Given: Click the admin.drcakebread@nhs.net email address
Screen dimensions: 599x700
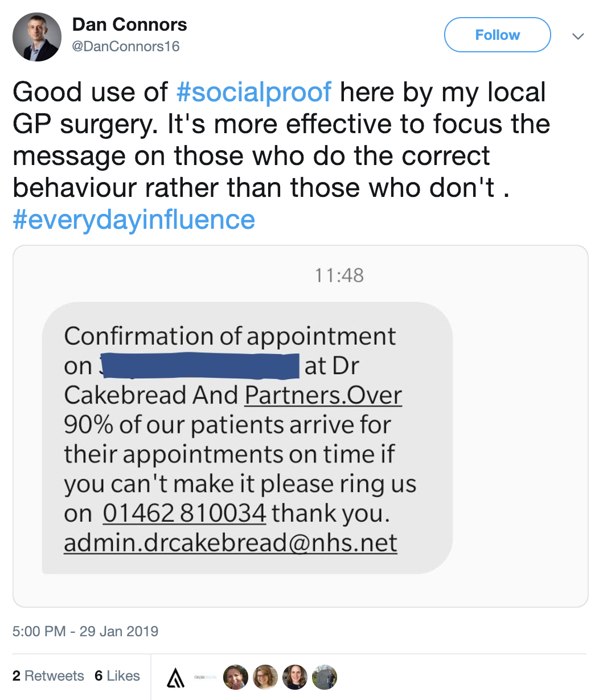Looking at the screenshot, I should coord(231,543).
